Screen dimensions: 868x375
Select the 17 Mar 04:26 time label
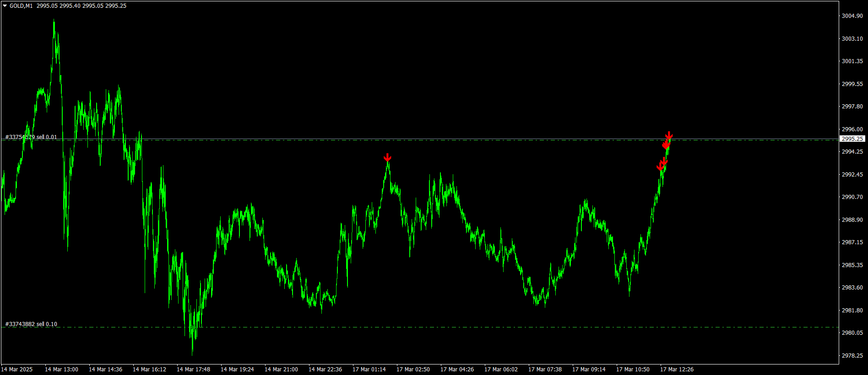coord(457,370)
